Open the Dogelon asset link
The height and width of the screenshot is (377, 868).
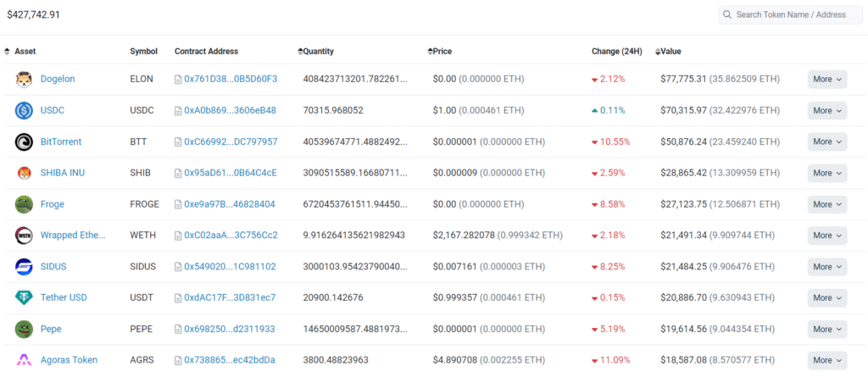click(x=58, y=79)
